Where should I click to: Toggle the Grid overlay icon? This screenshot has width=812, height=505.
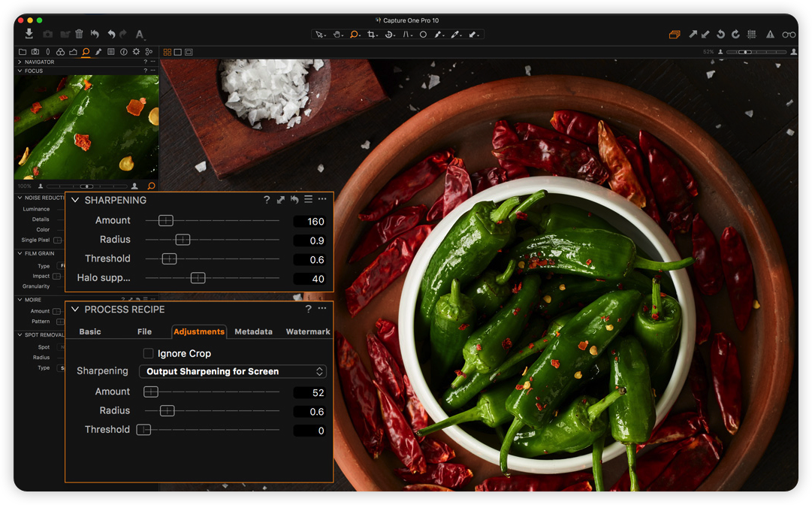pos(751,34)
